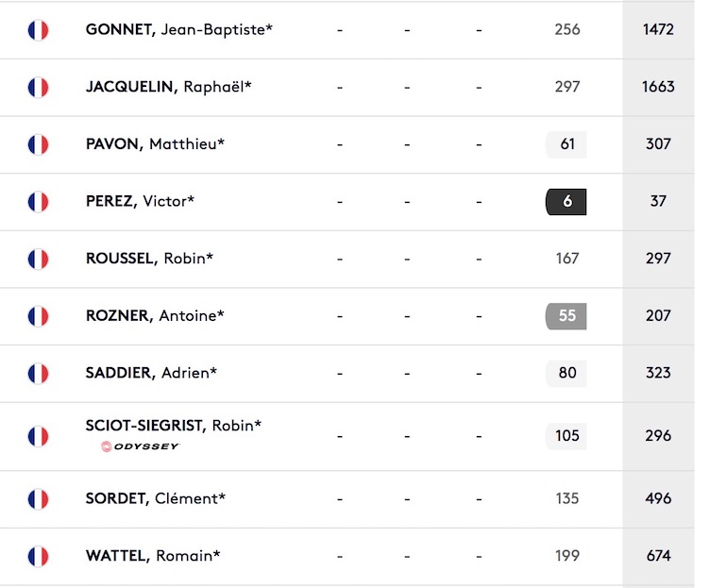Image resolution: width=727 pixels, height=588 pixels.
Task: Click the dark rank badge showing 6
Action: point(566,202)
